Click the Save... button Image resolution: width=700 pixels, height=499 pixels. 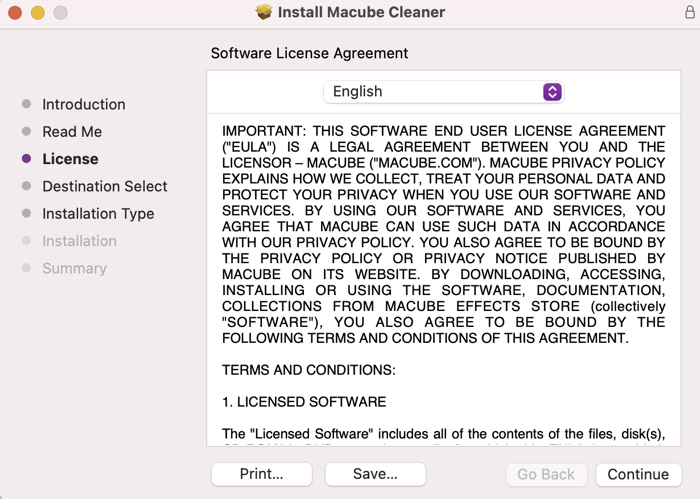(375, 474)
